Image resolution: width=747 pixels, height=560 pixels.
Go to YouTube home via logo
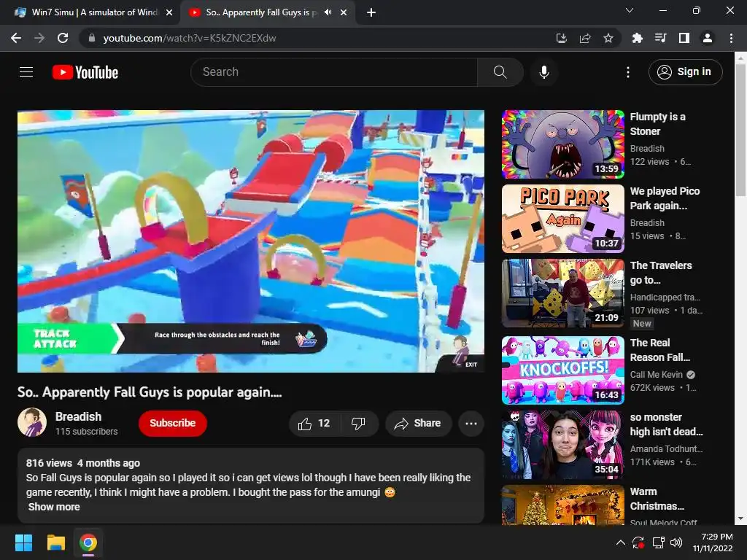tap(85, 72)
